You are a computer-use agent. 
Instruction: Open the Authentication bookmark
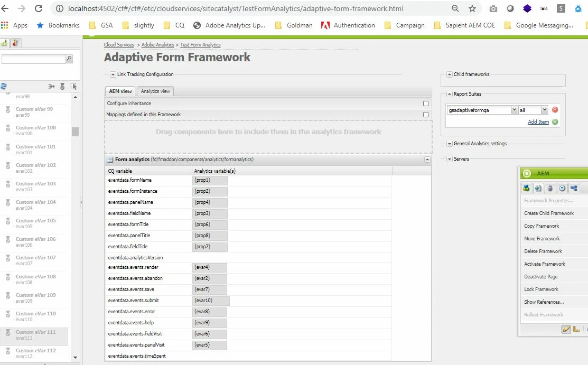pos(348,25)
